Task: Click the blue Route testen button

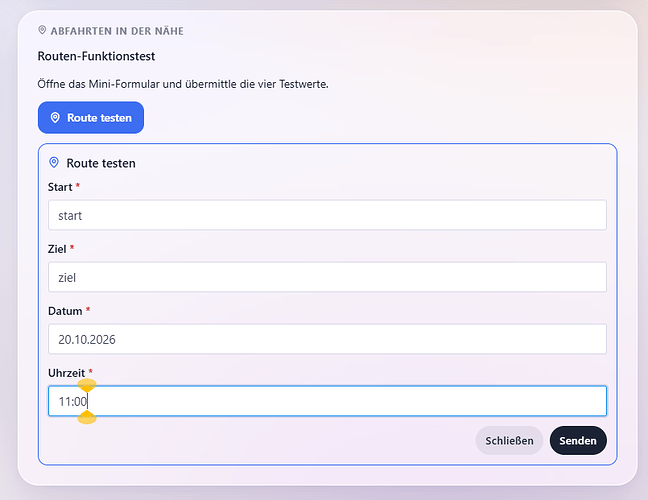Action: (x=91, y=118)
